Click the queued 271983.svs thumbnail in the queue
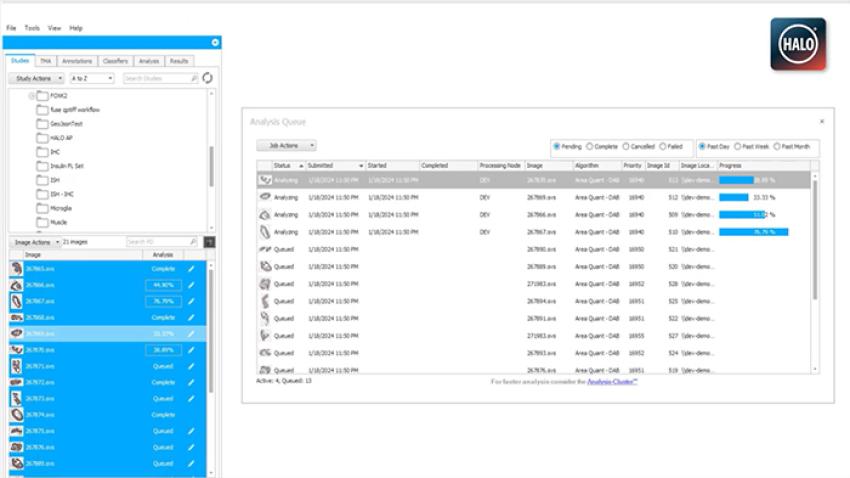The width and height of the screenshot is (850, 478). (264, 284)
